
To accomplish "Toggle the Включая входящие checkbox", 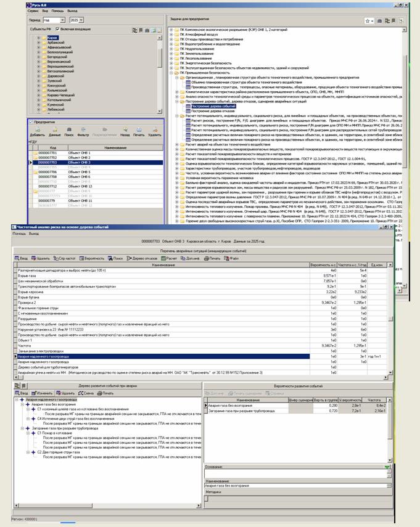I will pos(57,29).
